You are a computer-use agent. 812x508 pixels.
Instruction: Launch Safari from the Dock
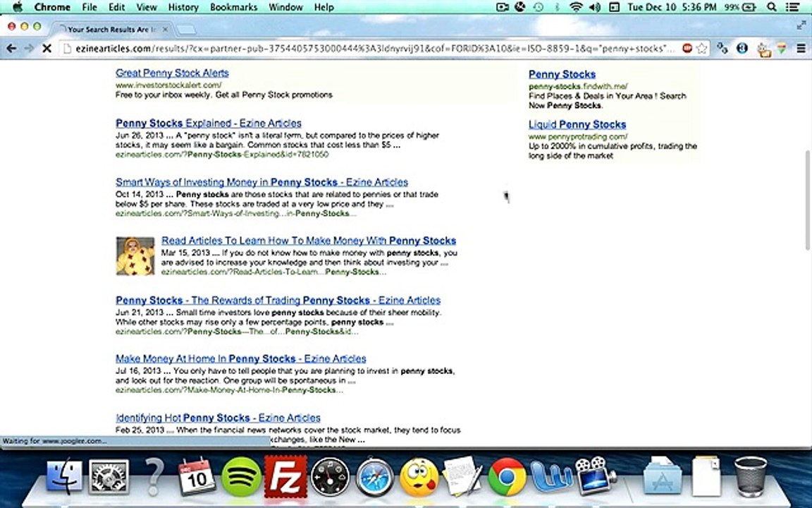click(374, 477)
